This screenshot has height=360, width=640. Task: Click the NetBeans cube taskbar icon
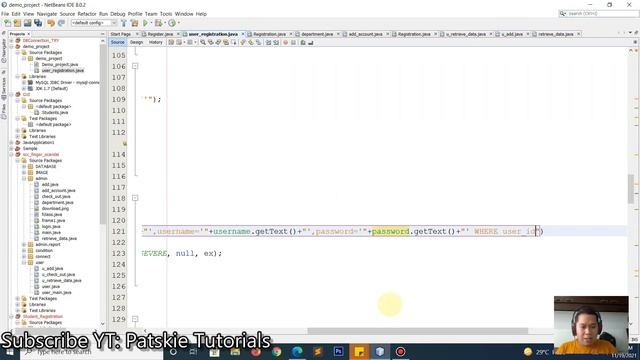(380, 351)
